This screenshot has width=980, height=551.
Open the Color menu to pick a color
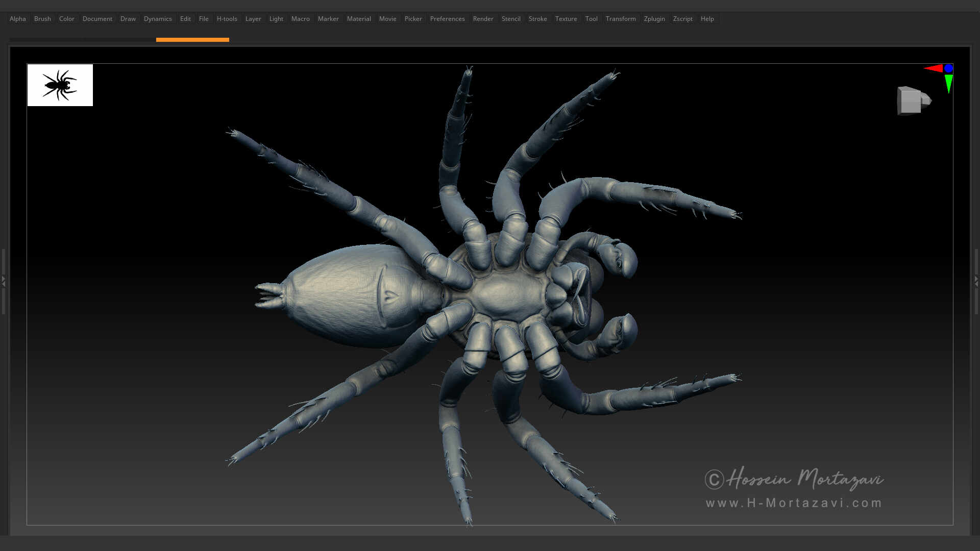point(66,18)
